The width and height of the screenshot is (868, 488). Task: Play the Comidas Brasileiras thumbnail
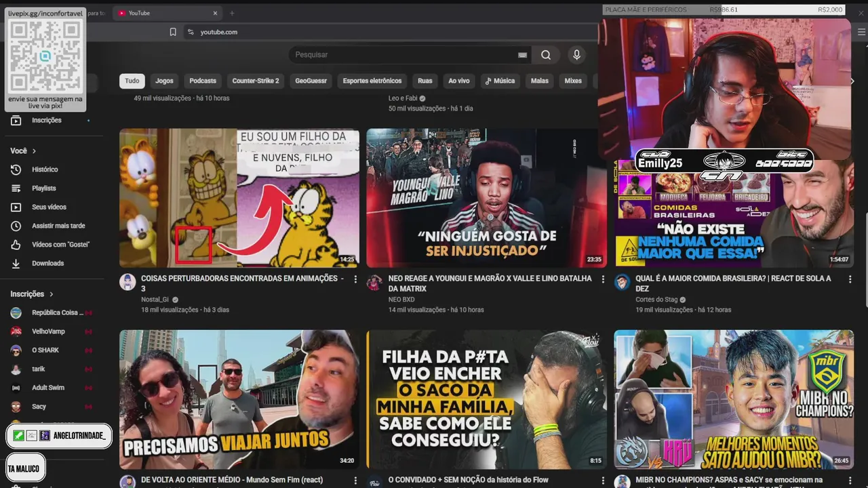tap(734, 213)
